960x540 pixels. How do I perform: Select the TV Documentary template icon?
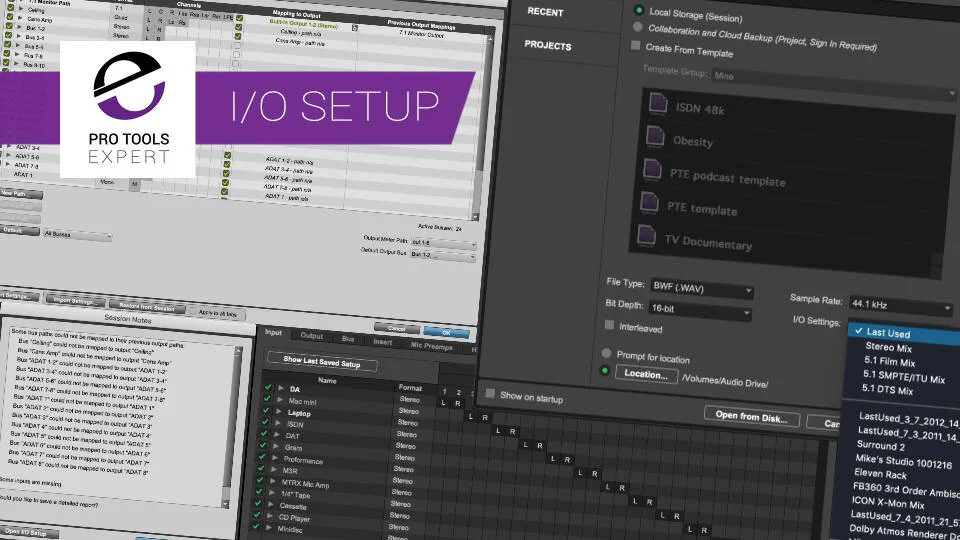point(646,236)
